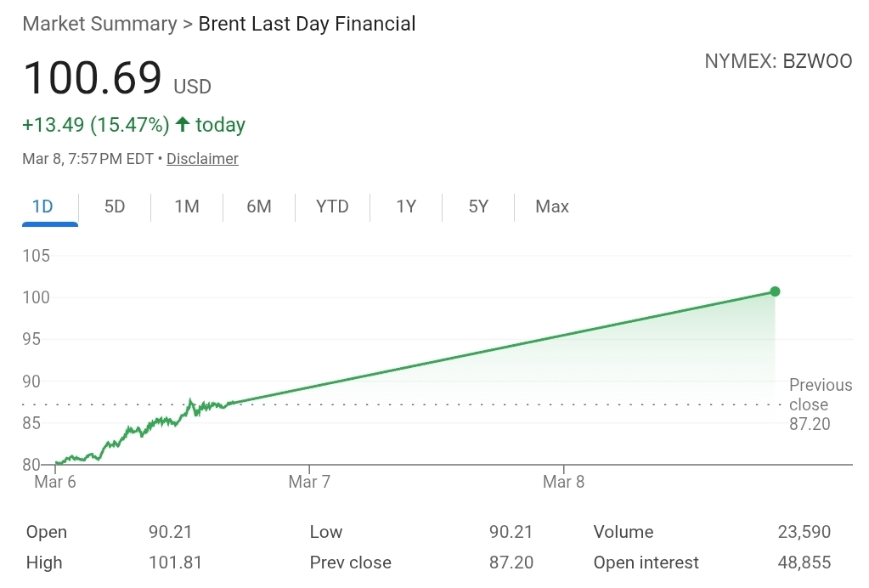Open the 1M time range tab
Screen dimensions: 869x588
point(187,206)
